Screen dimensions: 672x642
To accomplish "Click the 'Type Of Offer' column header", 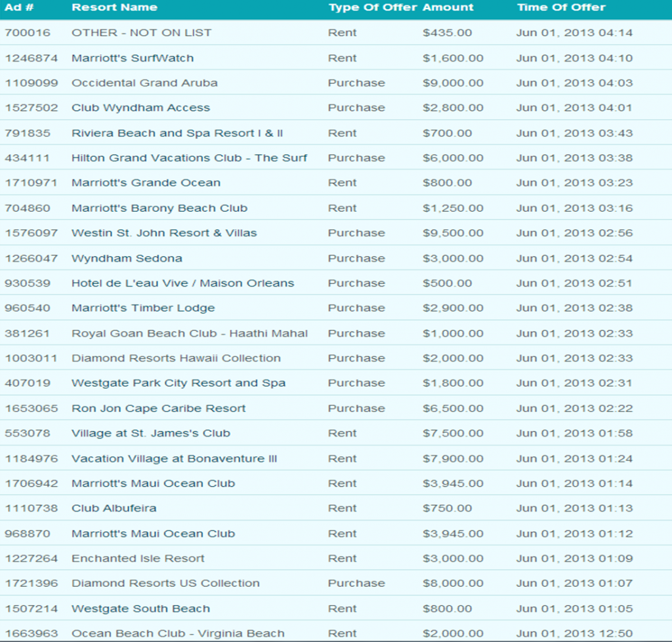I will (373, 7).
